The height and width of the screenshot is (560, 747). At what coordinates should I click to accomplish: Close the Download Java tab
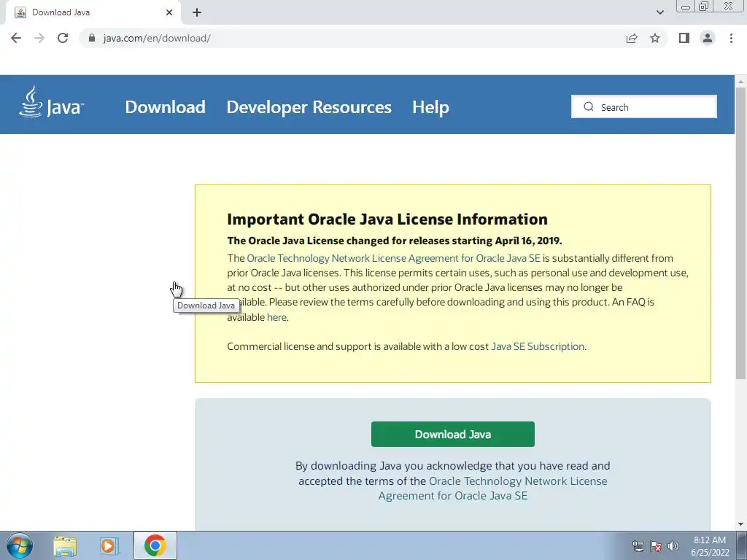tap(169, 12)
